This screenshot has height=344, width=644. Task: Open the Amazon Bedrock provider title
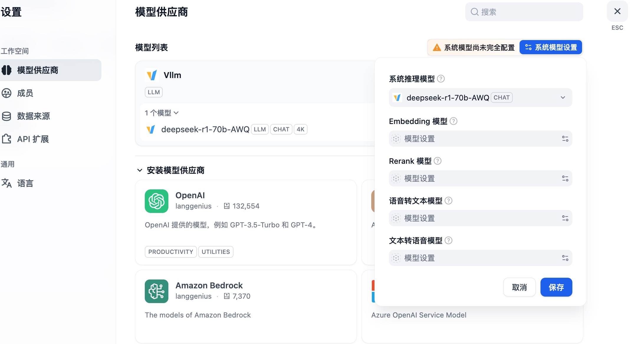coord(209,285)
